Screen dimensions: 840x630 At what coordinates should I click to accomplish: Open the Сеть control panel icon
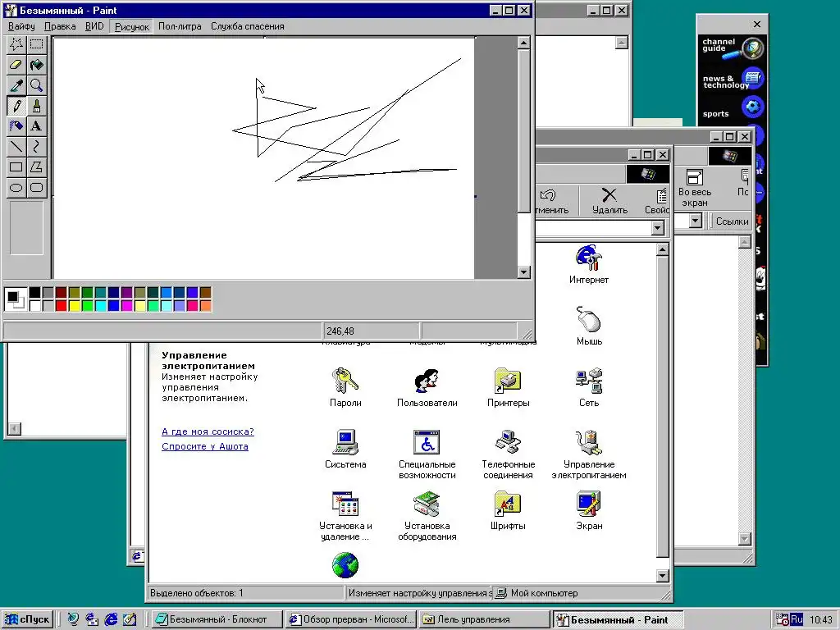(589, 387)
